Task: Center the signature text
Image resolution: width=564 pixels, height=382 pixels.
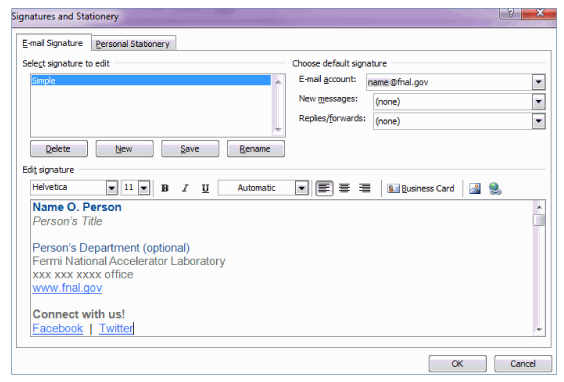Action: click(344, 188)
